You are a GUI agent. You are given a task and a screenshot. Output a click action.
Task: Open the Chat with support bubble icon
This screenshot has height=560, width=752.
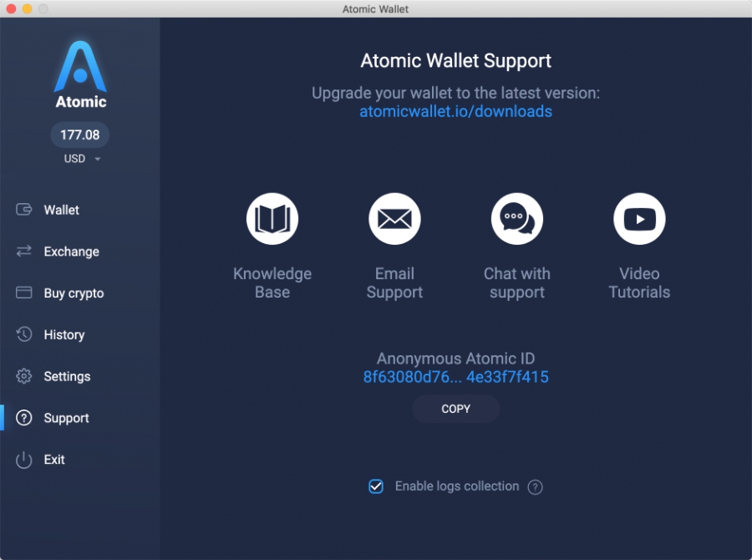click(517, 219)
